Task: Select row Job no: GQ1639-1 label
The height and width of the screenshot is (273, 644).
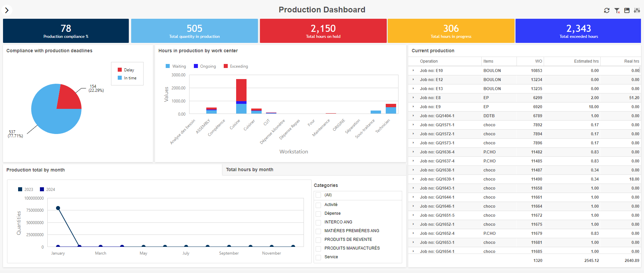Action: coord(437,179)
